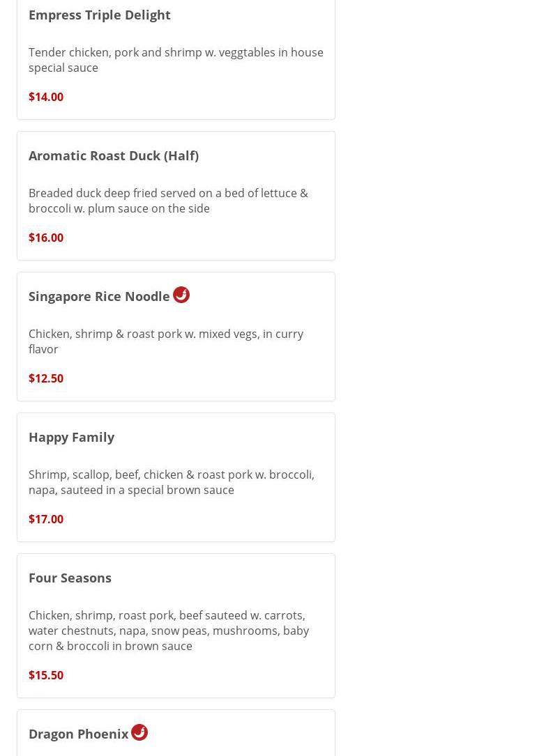Select the Aromatic Roast Duck (Half) title
Screen dimensions: 537x756
[114, 155]
